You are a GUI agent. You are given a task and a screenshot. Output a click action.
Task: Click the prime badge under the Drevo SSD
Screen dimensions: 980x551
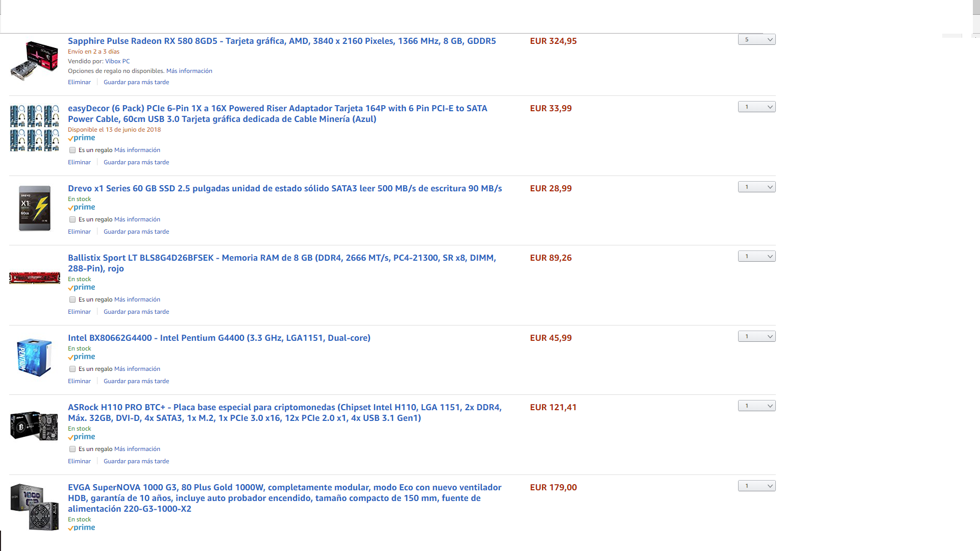pos(82,207)
